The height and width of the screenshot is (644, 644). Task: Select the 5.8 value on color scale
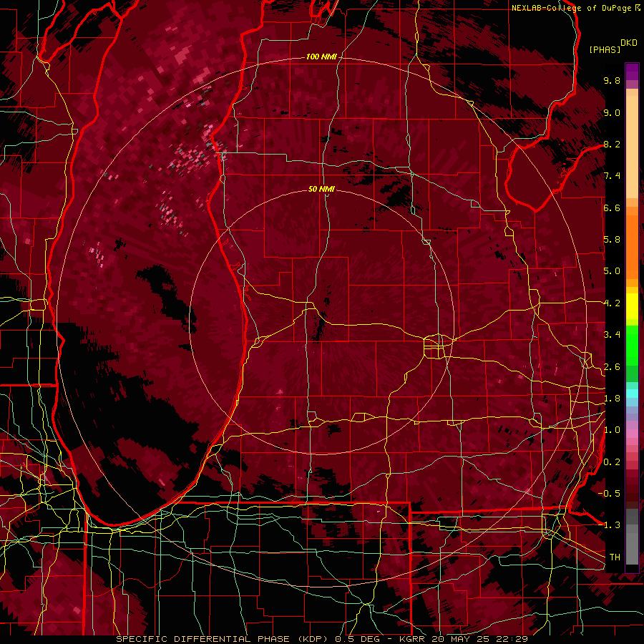tap(612, 240)
